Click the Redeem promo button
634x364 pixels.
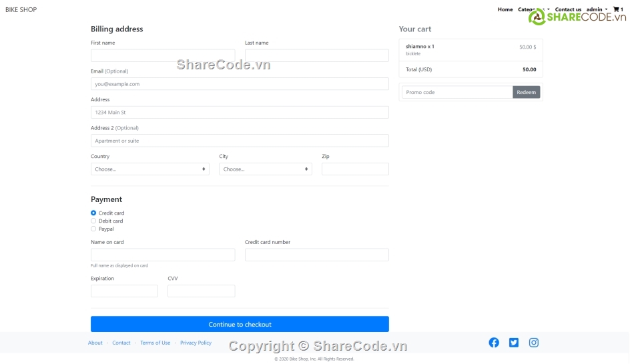click(x=526, y=93)
